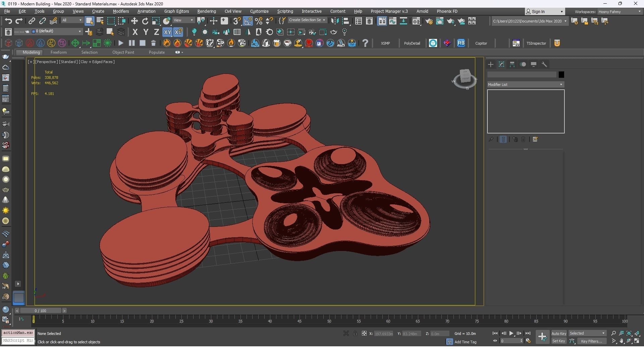Click the viewport Perspective label
644x349 pixels.
[x=47, y=62]
